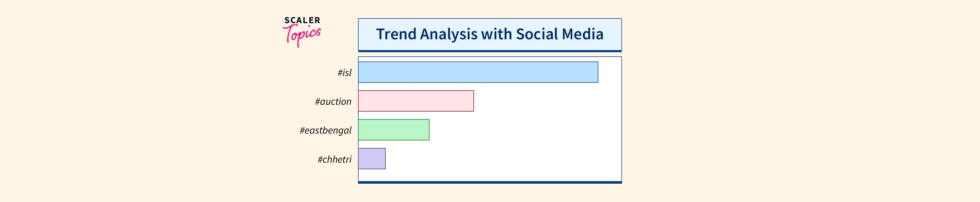Click empty chart area right of #eastbengal bar
Viewport: 980px width, 202px height.
click(525, 130)
